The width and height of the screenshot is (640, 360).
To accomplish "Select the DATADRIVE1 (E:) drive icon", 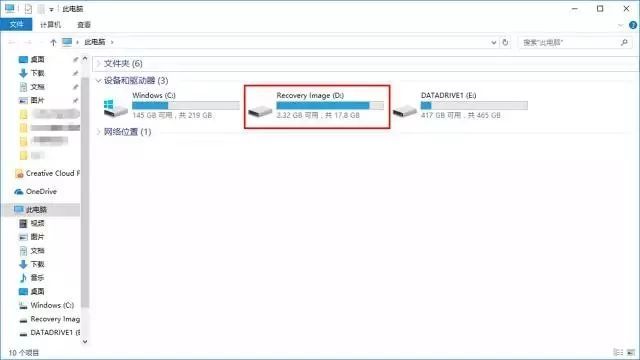I will click(404, 111).
